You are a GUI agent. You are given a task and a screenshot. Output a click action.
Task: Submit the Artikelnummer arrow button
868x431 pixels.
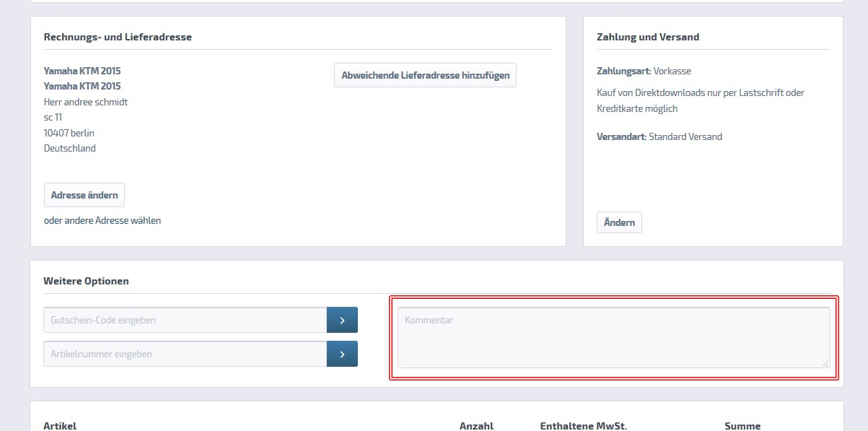click(x=342, y=354)
